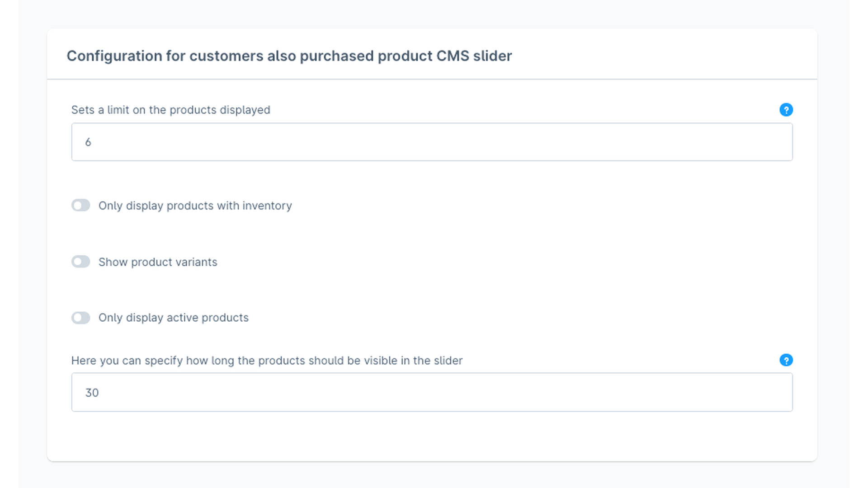Toggle the Show product variants switch
Image resolution: width=868 pixels, height=488 pixels.
click(x=80, y=262)
